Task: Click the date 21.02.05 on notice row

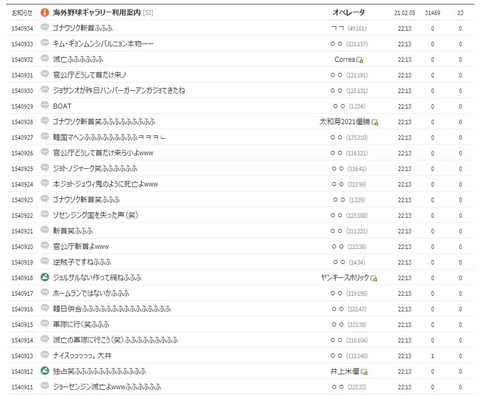Action: (x=404, y=13)
